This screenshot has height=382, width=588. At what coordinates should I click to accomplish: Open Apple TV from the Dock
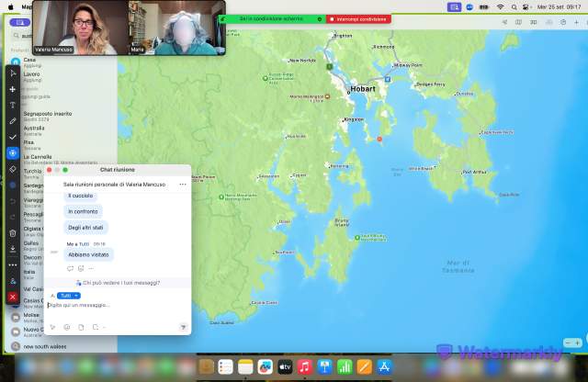coord(284,367)
